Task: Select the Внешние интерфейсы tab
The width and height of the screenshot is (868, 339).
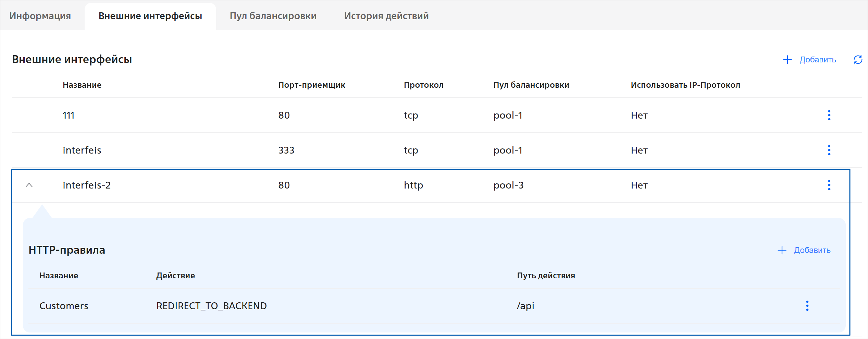Action: click(150, 16)
